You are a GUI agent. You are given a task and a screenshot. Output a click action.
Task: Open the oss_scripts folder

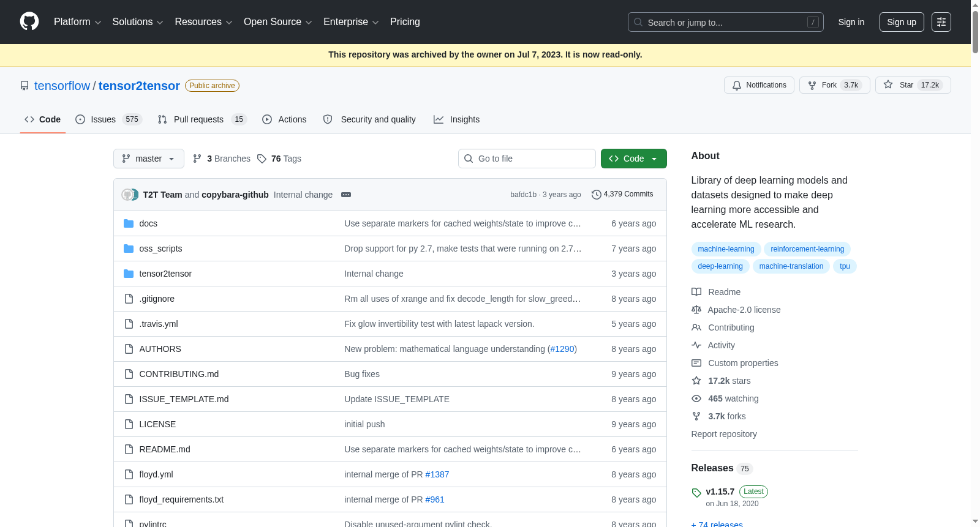(160, 249)
